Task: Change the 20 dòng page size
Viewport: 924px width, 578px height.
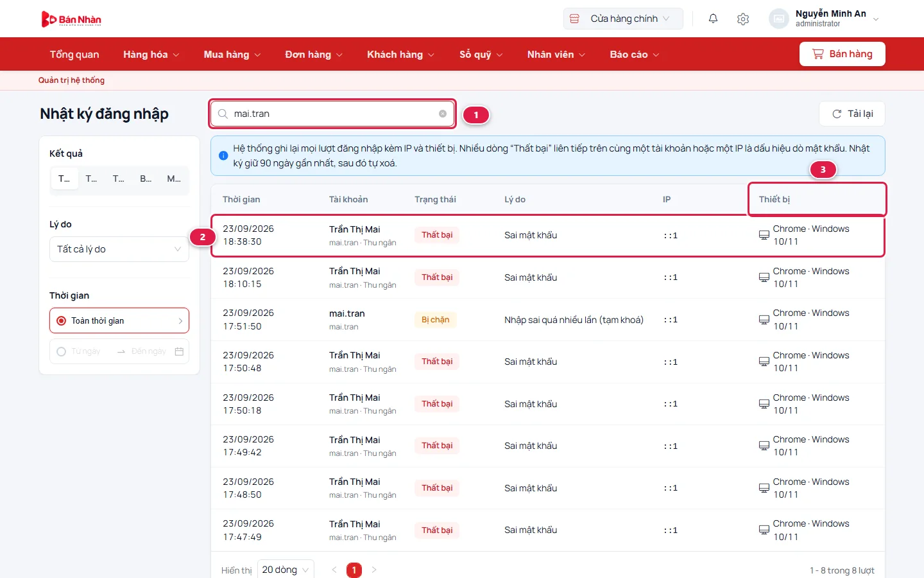Action: (x=286, y=570)
